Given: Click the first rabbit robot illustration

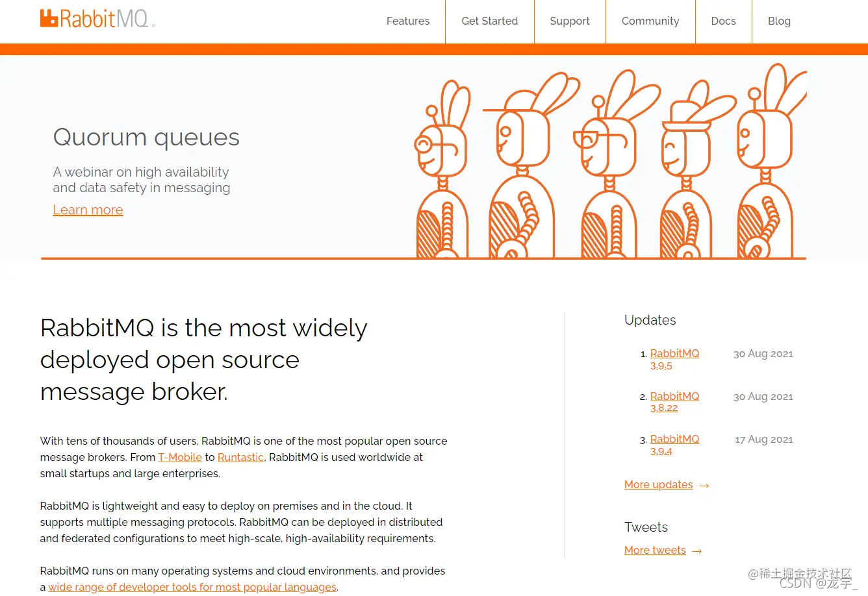Looking at the screenshot, I should pyautogui.click(x=442, y=170).
